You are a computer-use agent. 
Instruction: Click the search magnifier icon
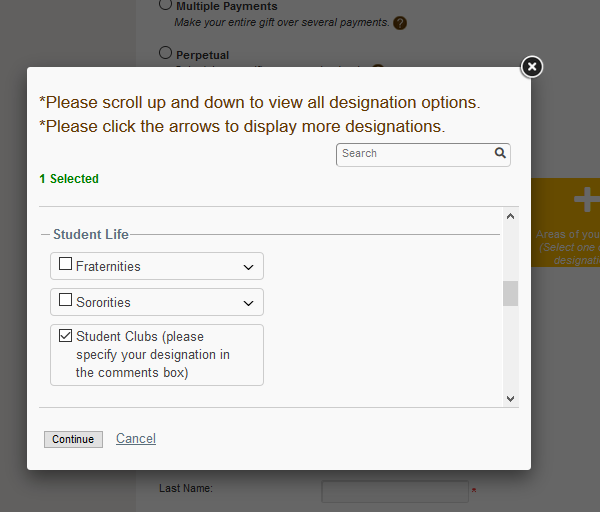click(500, 153)
